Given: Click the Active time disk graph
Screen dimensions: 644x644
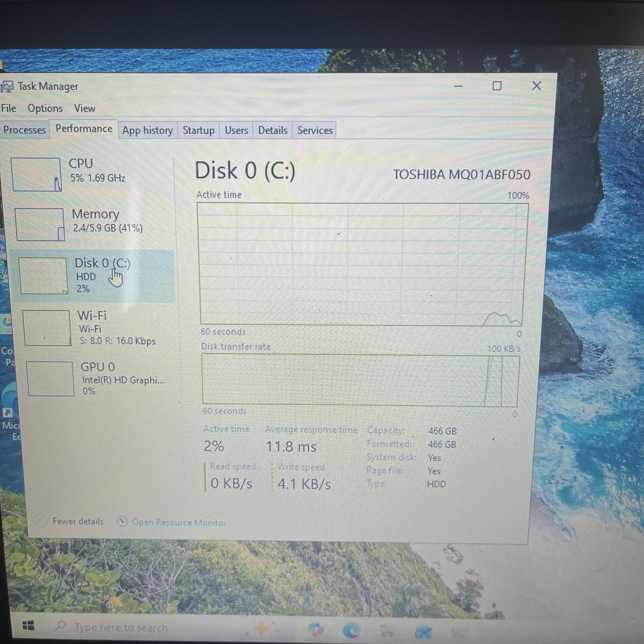Looking at the screenshot, I should coord(362,264).
